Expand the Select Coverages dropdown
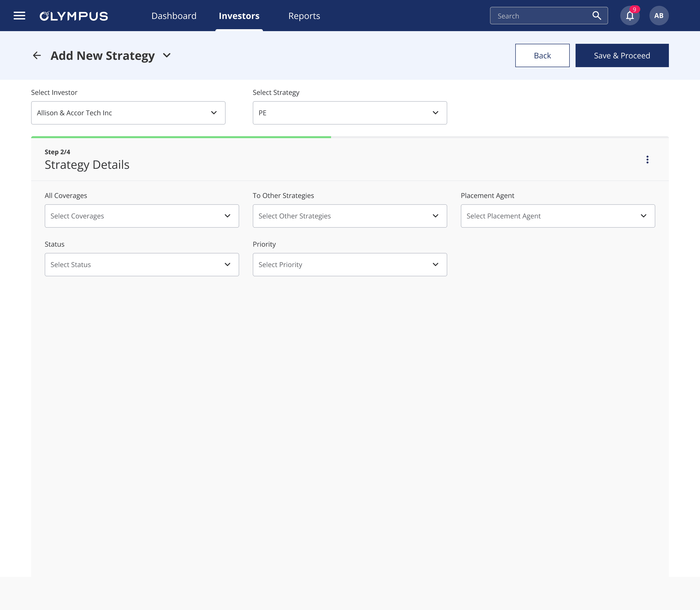Image resolution: width=700 pixels, height=610 pixels. (141, 216)
